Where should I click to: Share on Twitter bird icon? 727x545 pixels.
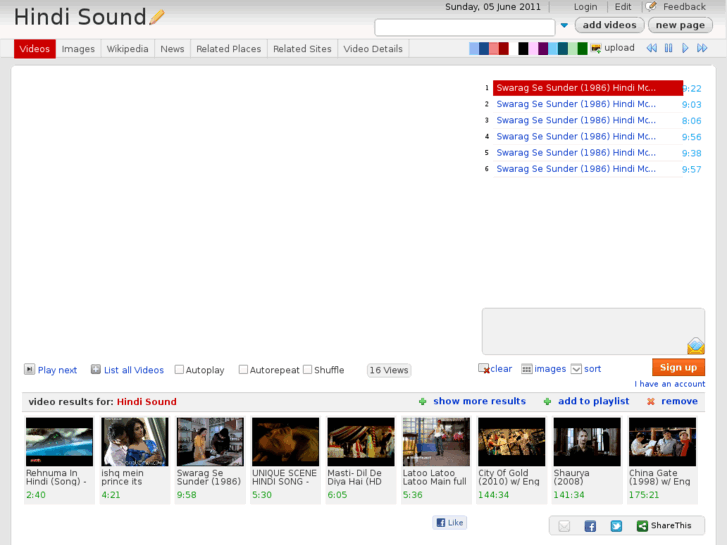[x=616, y=526]
